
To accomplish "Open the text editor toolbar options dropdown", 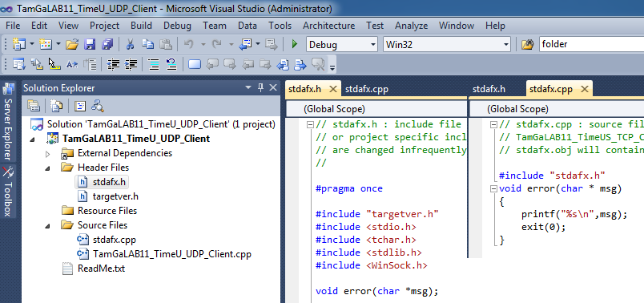I will pyautogui.click(x=332, y=67).
